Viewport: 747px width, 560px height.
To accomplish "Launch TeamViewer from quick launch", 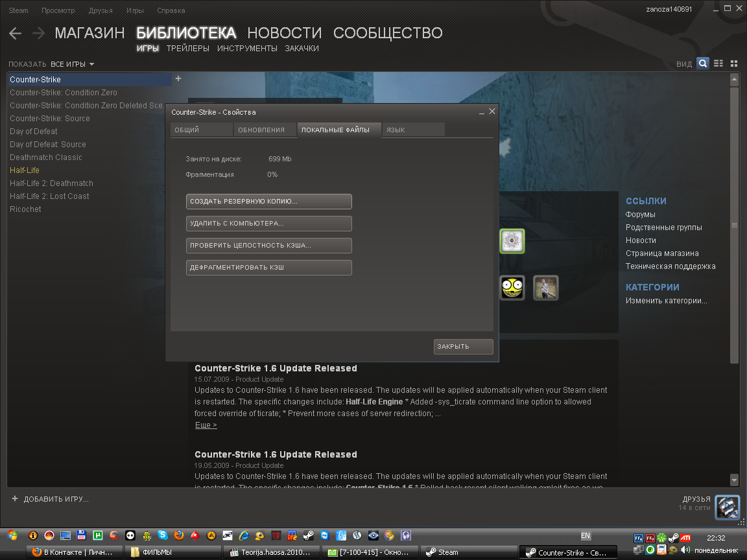I will pyautogui.click(x=324, y=535).
